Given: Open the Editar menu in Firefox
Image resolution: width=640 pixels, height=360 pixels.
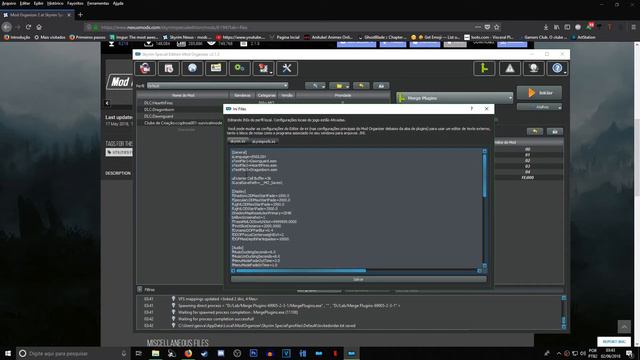Looking at the screenshot, I should [25, 3].
